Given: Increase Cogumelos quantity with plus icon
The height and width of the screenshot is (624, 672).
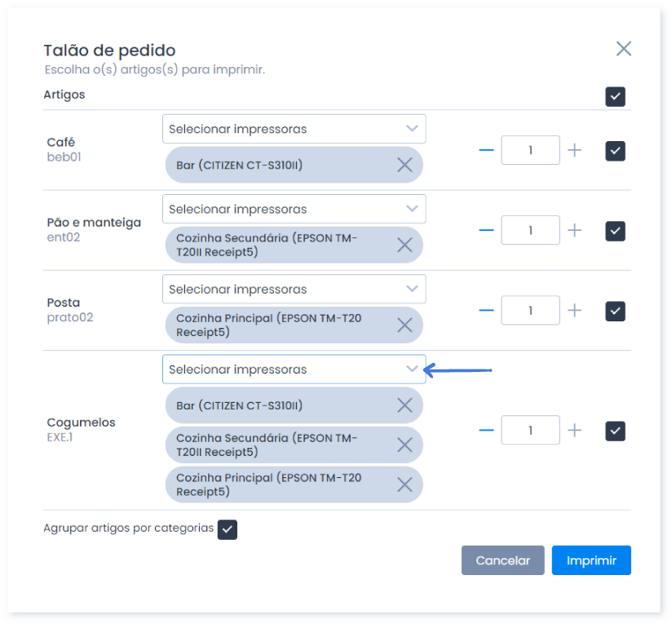Looking at the screenshot, I should pyautogui.click(x=575, y=431).
